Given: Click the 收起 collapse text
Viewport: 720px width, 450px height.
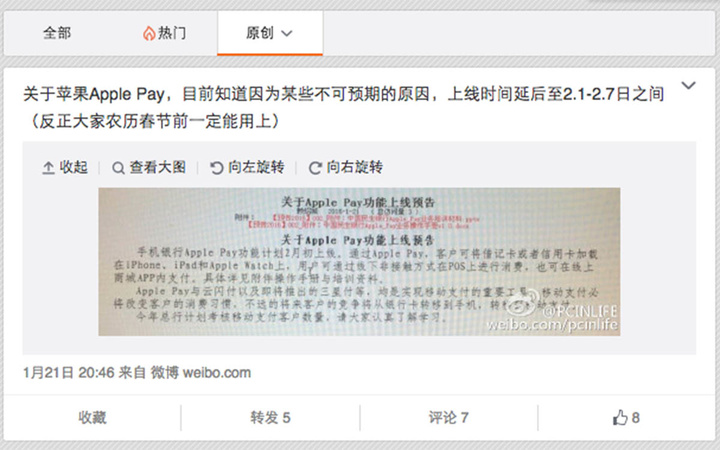Looking at the screenshot, I should [73, 167].
